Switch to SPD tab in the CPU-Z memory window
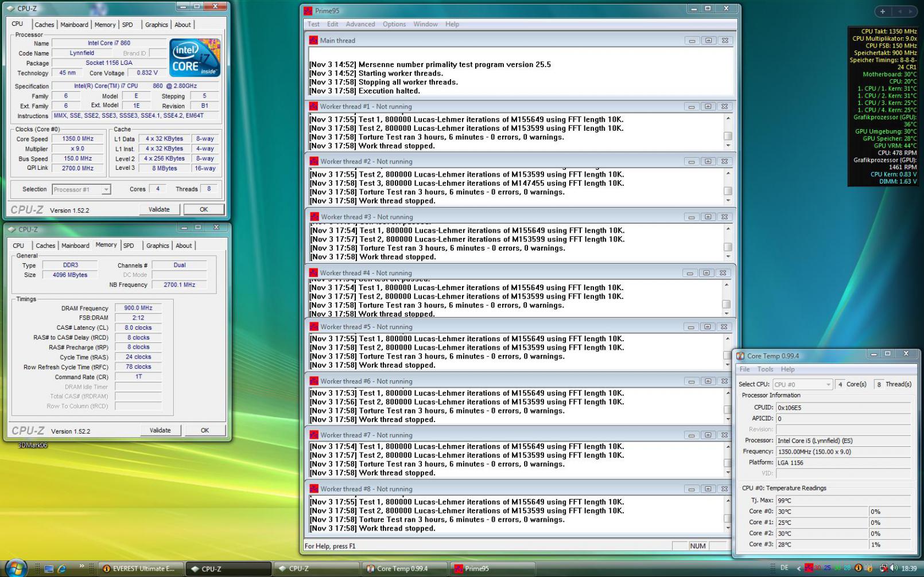The image size is (924, 577). (129, 245)
